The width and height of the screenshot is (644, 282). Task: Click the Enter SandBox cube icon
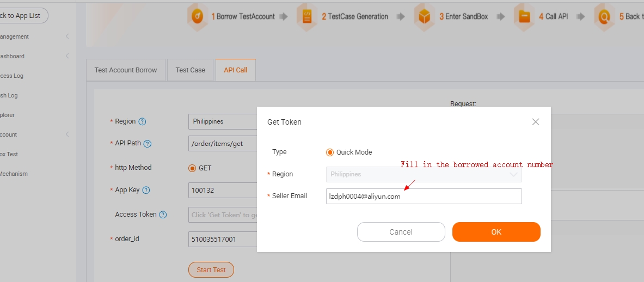click(425, 17)
